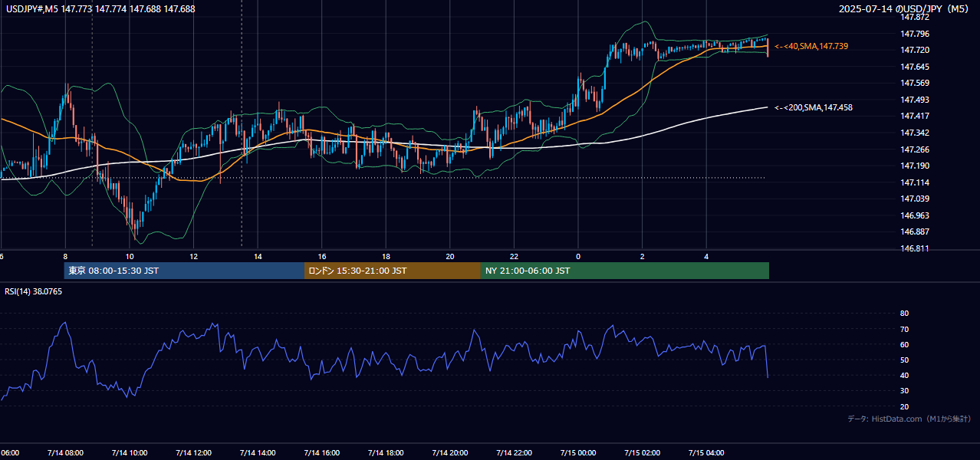Click the 7/14 14:00 bottom time label
The image size is (980, 460).
258,452
